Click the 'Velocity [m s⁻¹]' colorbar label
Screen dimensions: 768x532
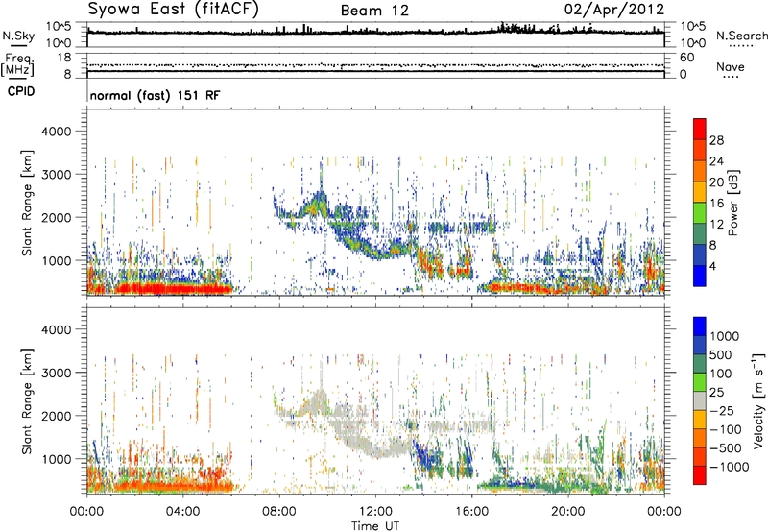tap(758, 400)
